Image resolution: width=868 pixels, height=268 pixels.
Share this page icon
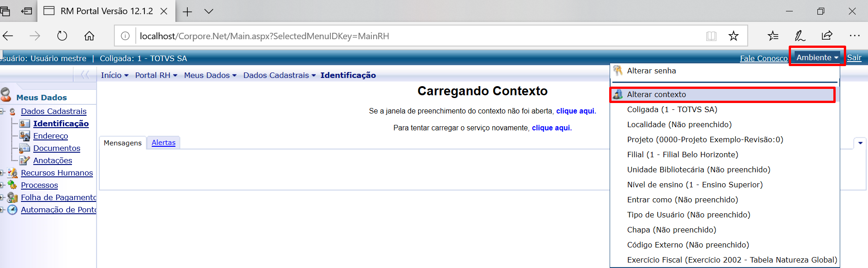[827, 36]
